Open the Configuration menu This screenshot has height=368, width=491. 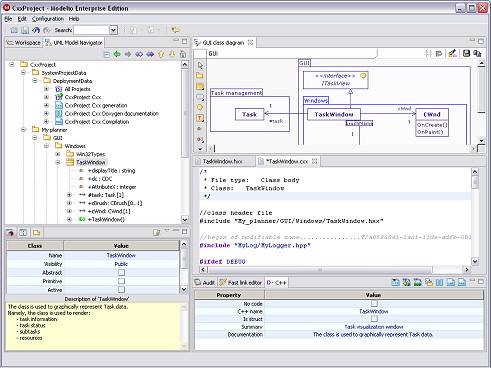[48, 19]
